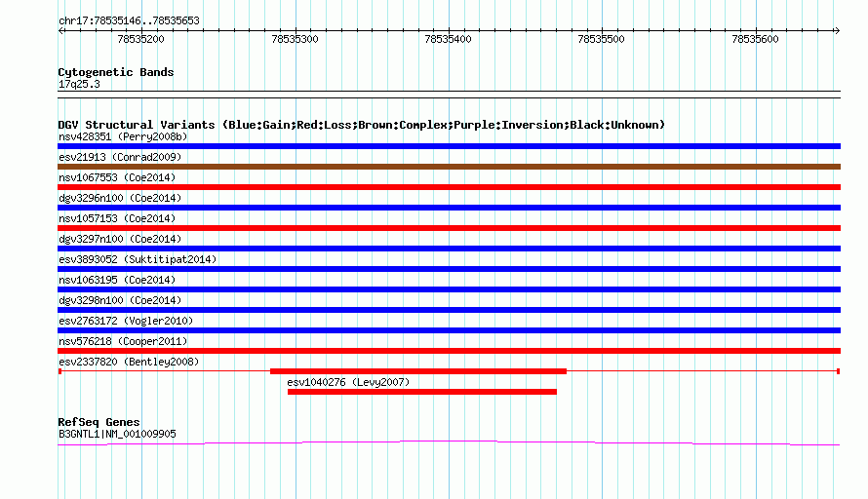
Task: Click ruler position 78535600
Action: (756, 39)
